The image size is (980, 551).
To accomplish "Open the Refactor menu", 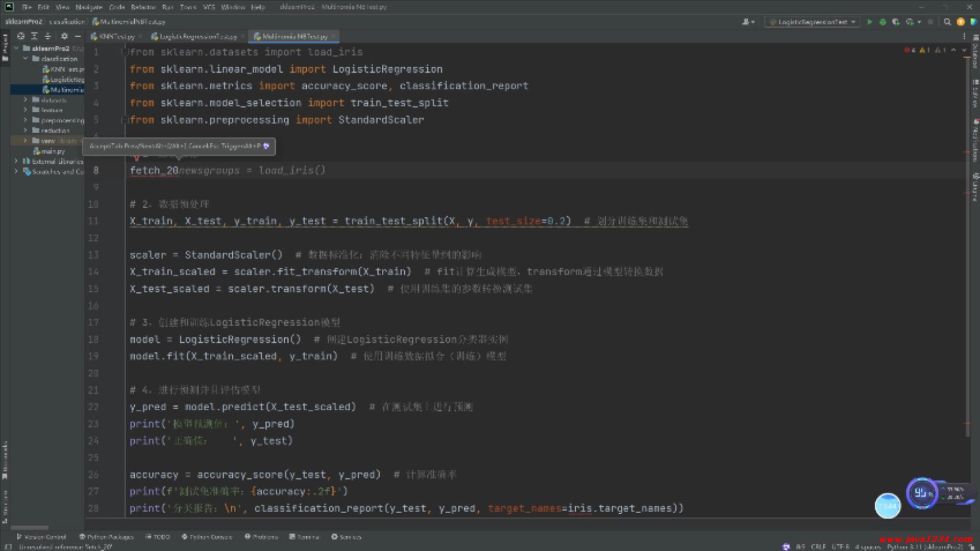I will coord(143,7).
